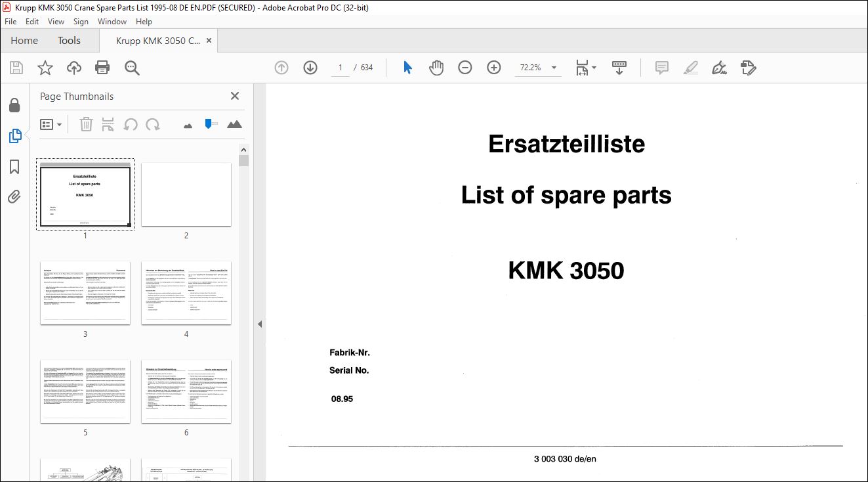Click the upload to cloud icon

pos(74,68)
